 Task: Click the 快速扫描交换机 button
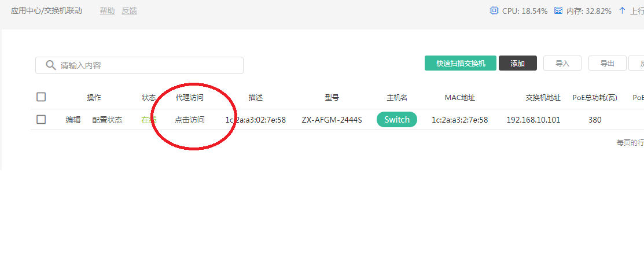460,64
